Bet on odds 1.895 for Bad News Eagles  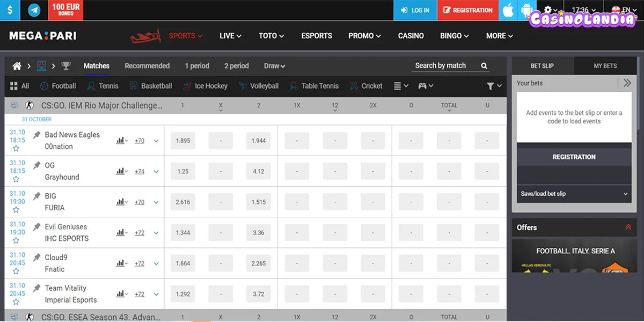click(182, 141)
